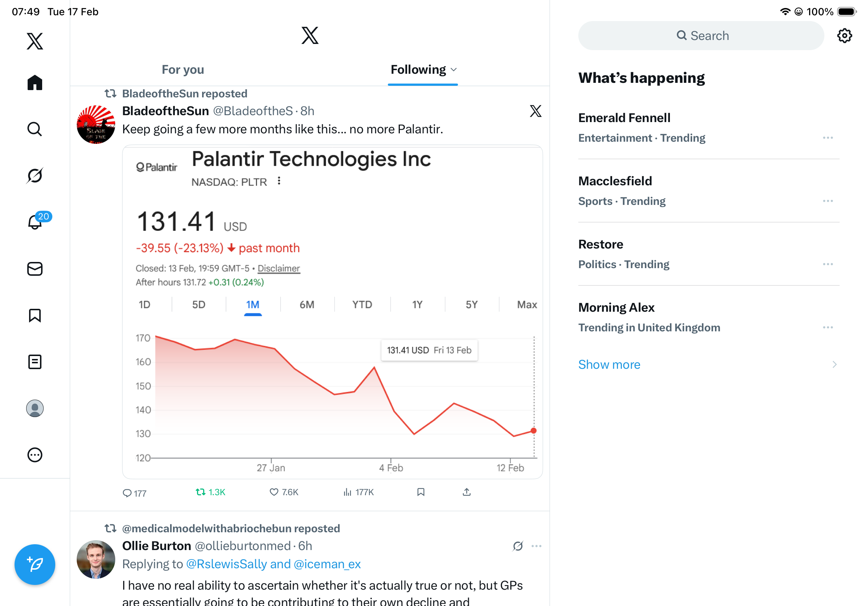Expand the Following timeline dropdown
Screen dimensions: 868x606
[454, 70]
